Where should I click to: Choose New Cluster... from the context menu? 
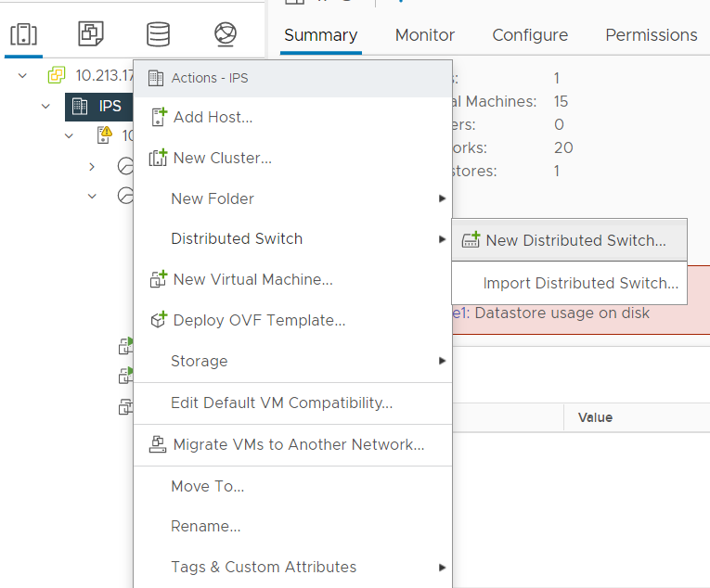(x=293, y=158)
